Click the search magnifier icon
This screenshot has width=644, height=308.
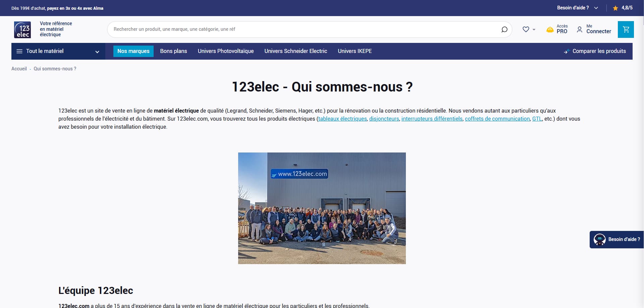click(x=504, y=29)
